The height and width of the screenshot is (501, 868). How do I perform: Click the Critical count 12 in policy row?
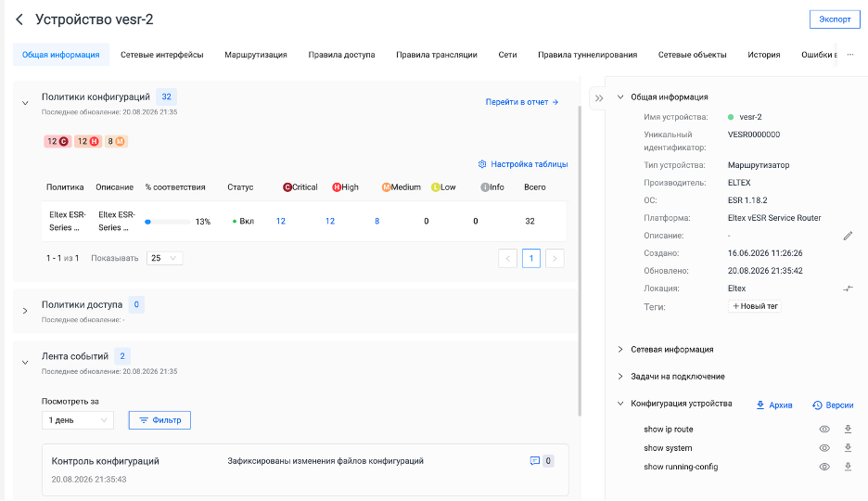point(281,221)
